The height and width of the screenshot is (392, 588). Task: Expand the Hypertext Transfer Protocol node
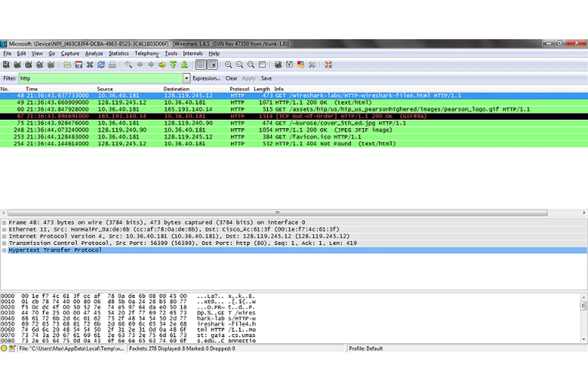click(x=4, y=250)
